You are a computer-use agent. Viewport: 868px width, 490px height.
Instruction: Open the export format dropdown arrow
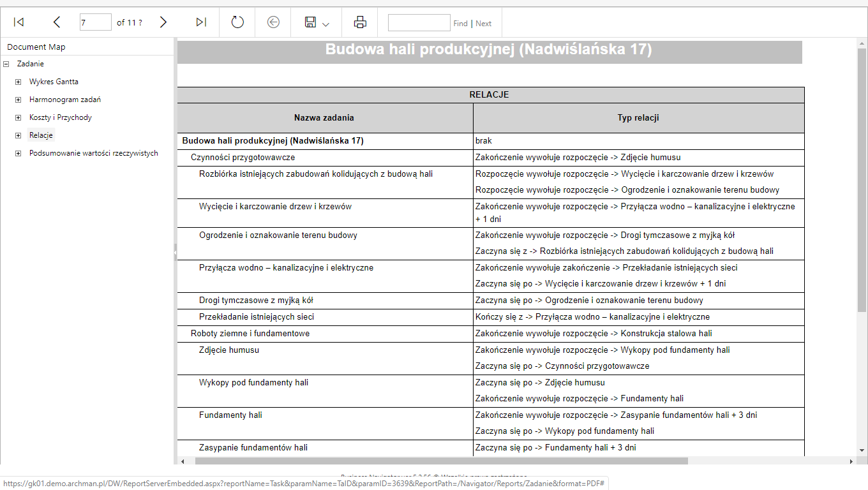(x=326, y=24)
